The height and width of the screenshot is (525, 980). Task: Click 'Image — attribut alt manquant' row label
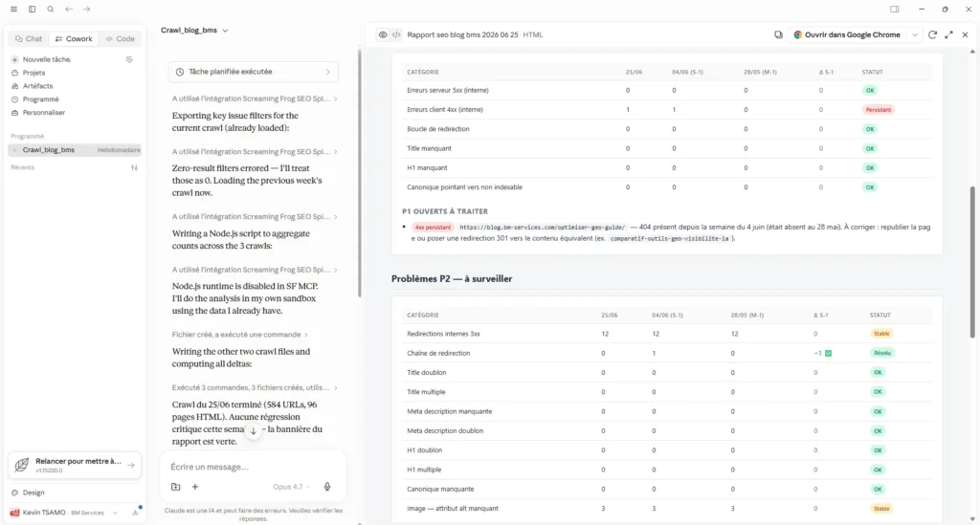tap(453, 509)
